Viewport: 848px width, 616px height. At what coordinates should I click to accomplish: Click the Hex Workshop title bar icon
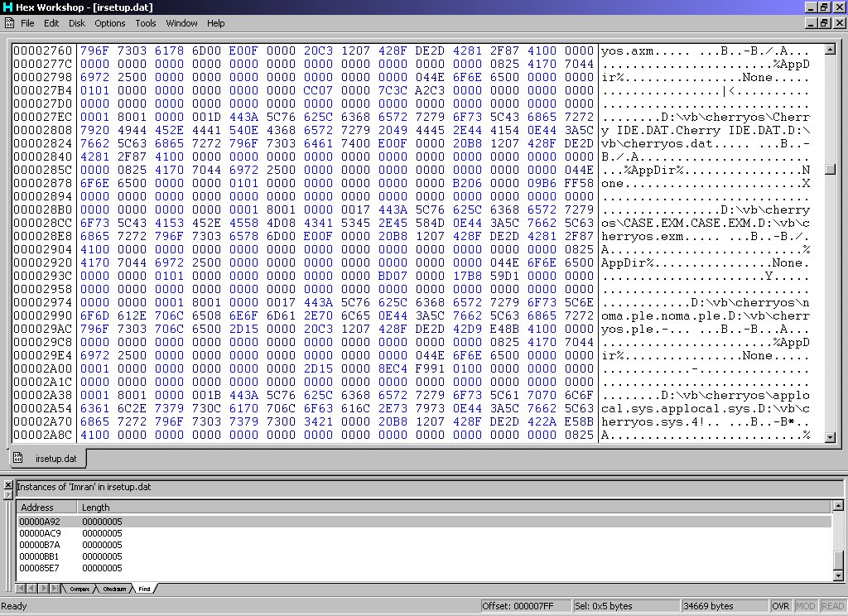pyautogui.click(x=7, y=7)
